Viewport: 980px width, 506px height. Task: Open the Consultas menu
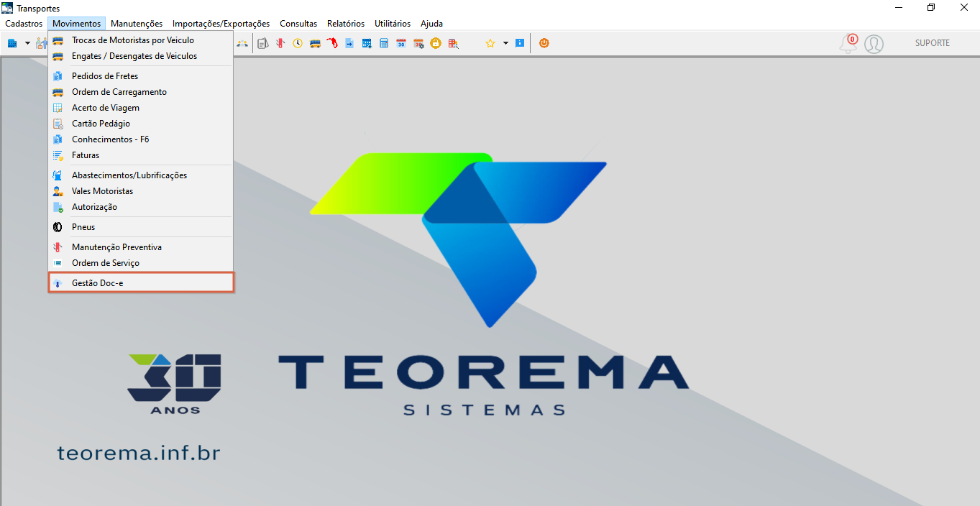pyautogui.click(x=298, y=24)
